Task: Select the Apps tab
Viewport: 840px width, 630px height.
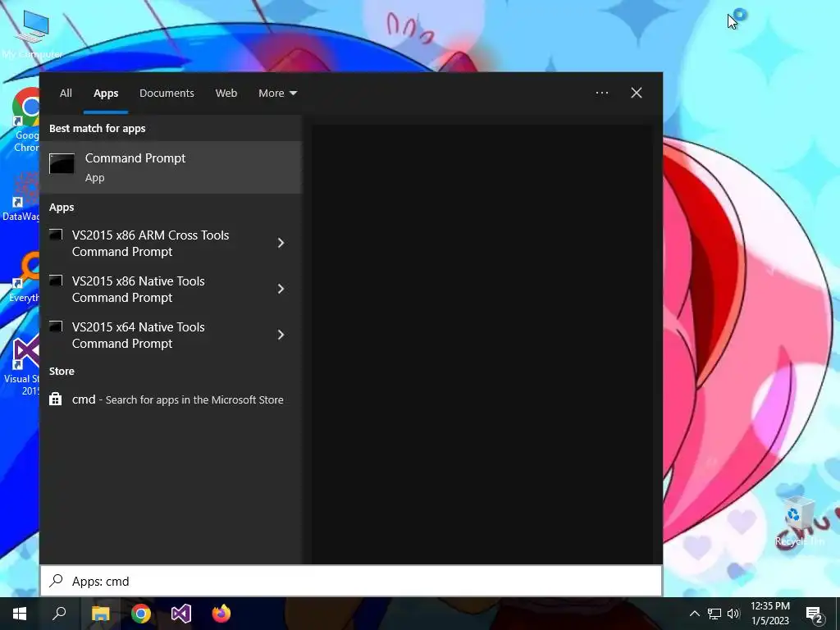Action: point(106,94)
